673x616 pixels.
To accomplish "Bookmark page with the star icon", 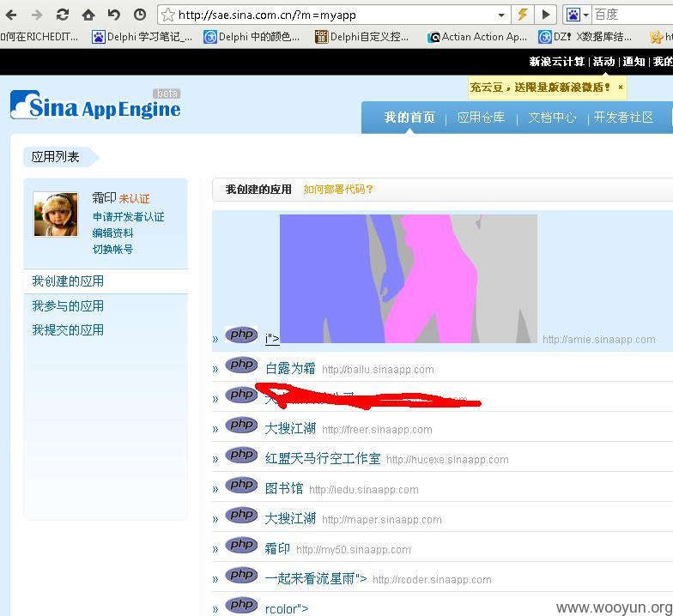I will (168, 15).
